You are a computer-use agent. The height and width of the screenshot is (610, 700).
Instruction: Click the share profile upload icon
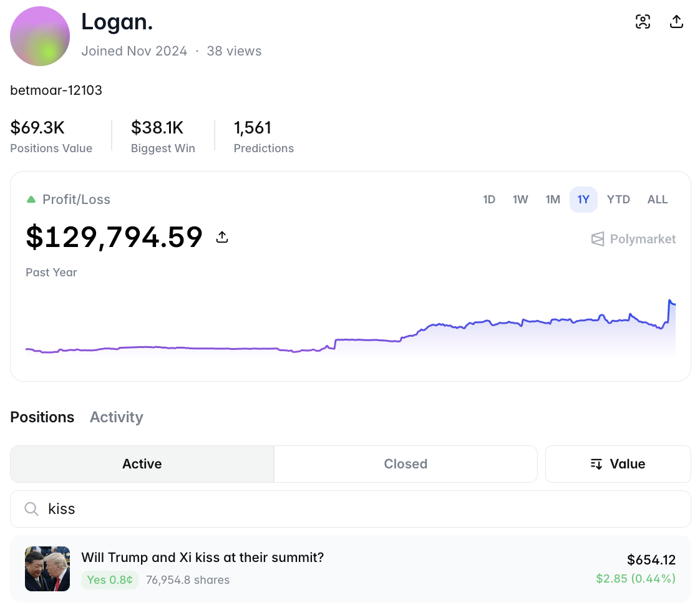tap(676, 21)
